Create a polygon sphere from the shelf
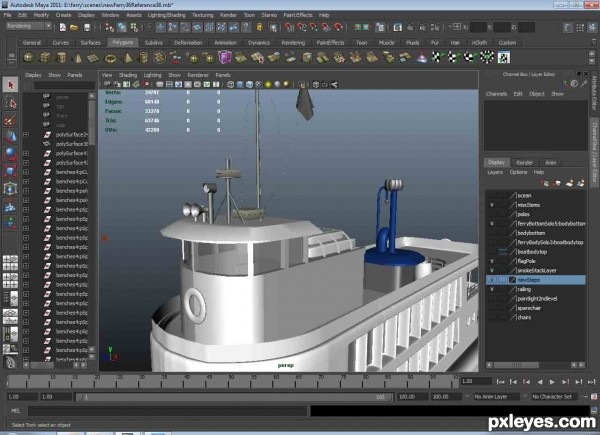The height and width of the screenshot is (435, 600). tap(29, 58)
